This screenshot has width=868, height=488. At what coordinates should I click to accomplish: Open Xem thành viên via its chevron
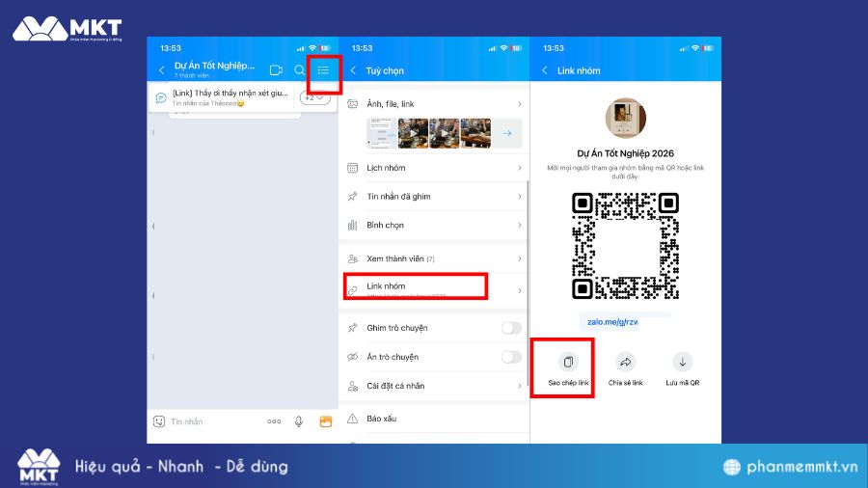click(520, 258)
